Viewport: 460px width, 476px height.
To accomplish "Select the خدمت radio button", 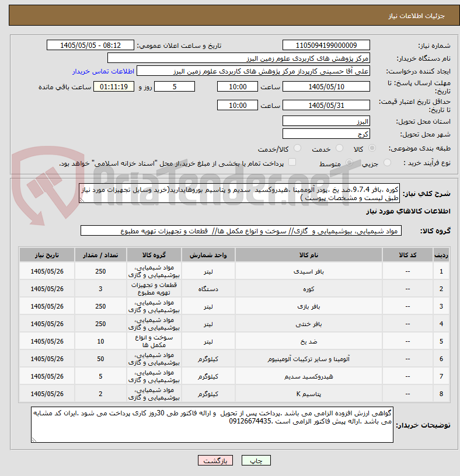I will (339, 148).
